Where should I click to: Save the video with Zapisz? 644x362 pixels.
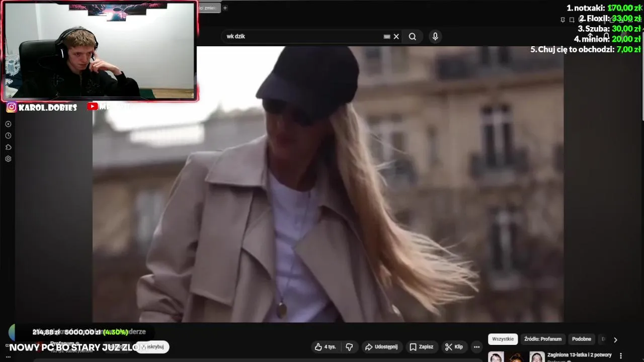coord(421,347)
